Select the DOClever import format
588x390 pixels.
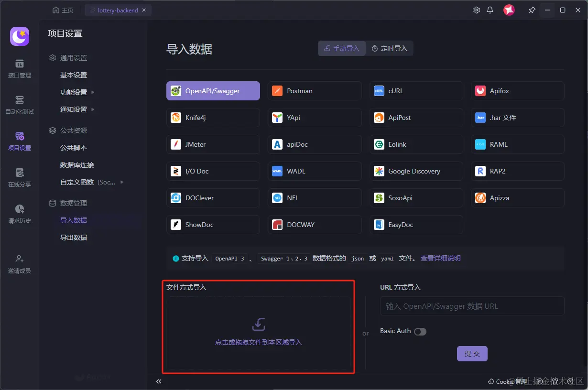tap(213, 198)
